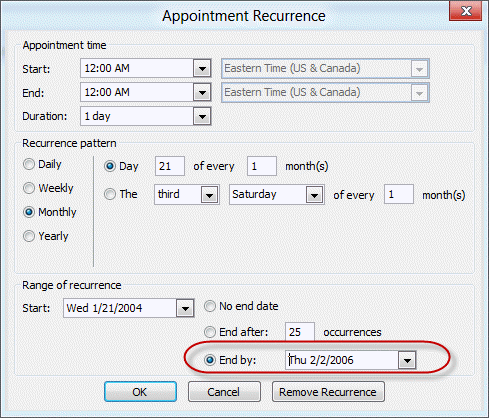Open the recurrence Start date picker arrow
489x418 pixels.
185,308
